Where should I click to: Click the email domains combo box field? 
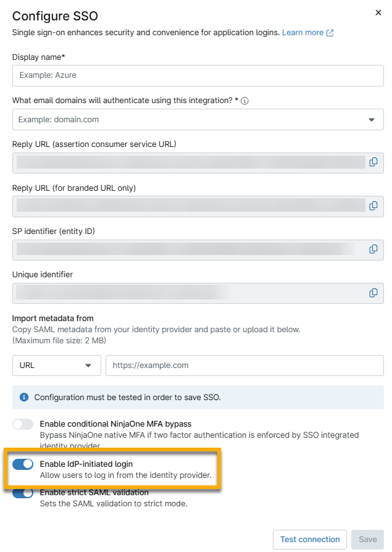point(185,120)
